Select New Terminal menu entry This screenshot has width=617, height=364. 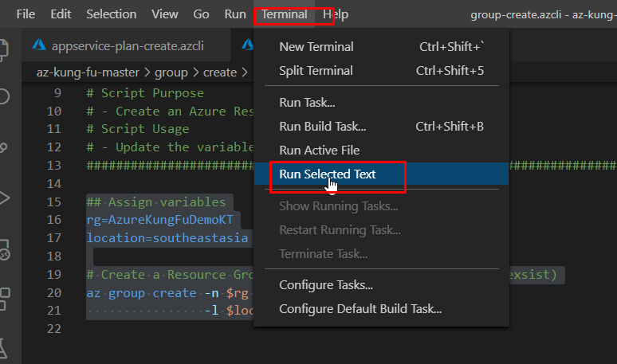[316, 46]
